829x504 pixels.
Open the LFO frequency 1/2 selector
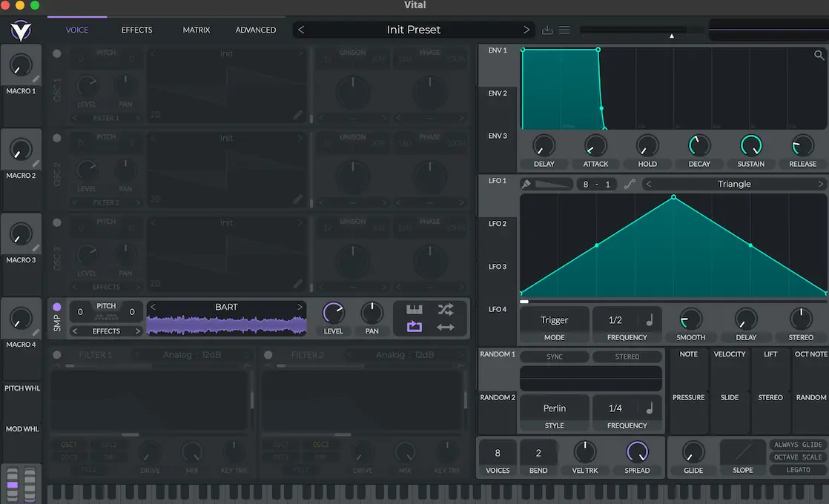point(615,320)
